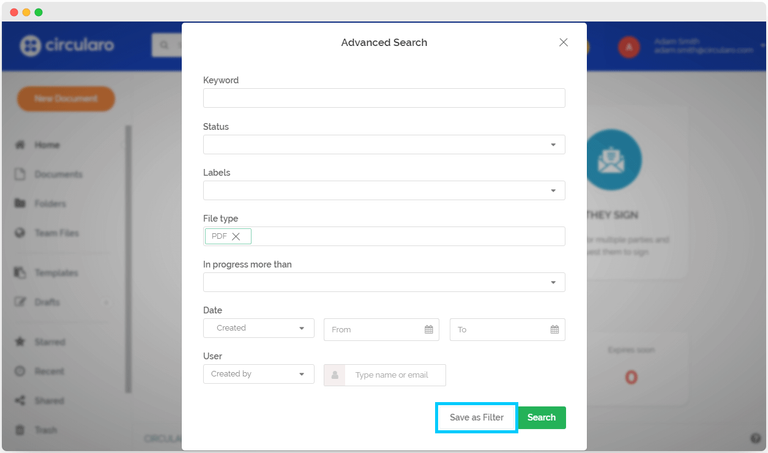The width and height of the screenshot is (768, 453).
Task: Go to Templates in the sidebar
Action: pos(55,273)
